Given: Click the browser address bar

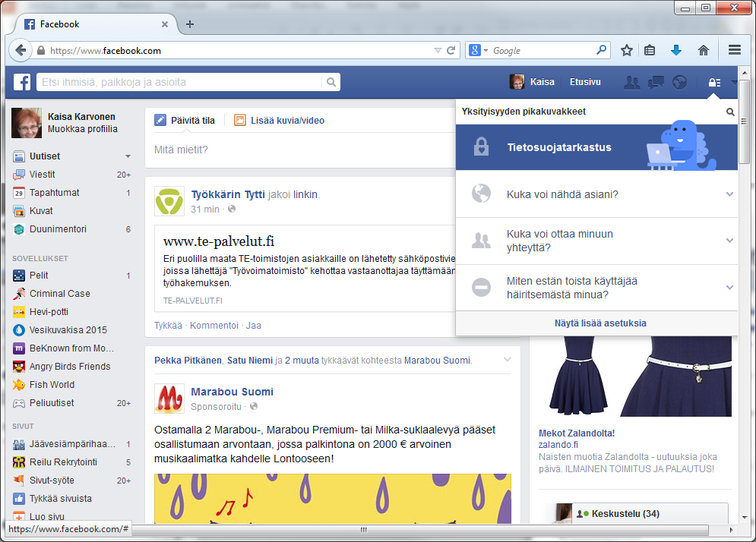Looking at the screenshot, I should (239, 51).
